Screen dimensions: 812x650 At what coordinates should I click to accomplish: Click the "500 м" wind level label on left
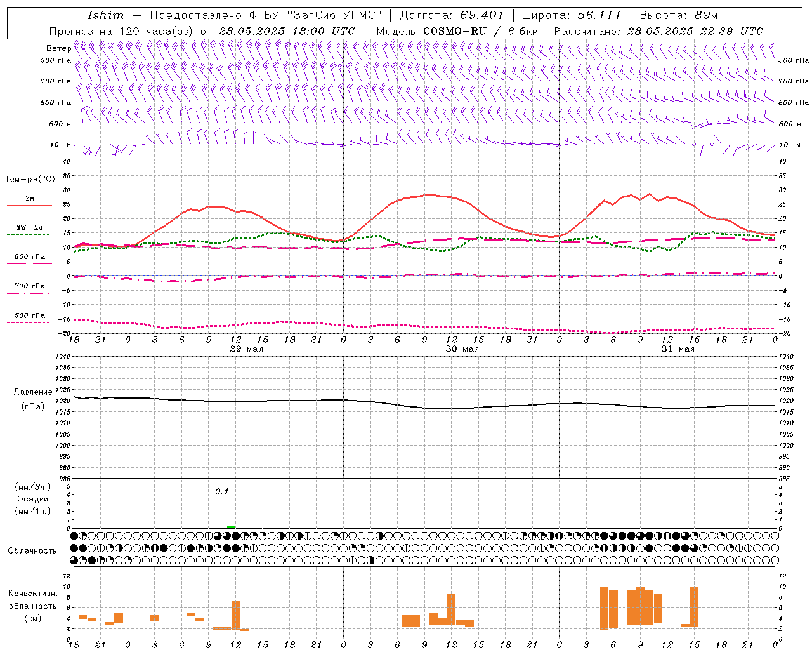pyautogui.click(x=61, y=124)
